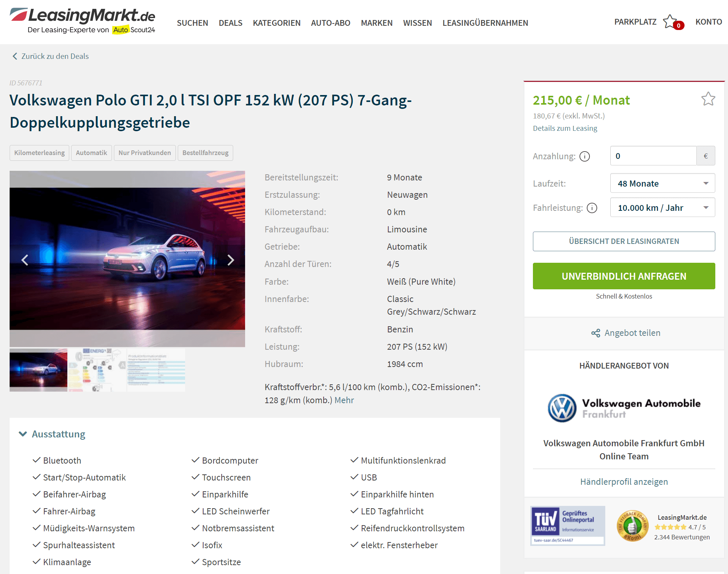Open the KONTO menu
The image size is (728, 574).
[708, 22]
